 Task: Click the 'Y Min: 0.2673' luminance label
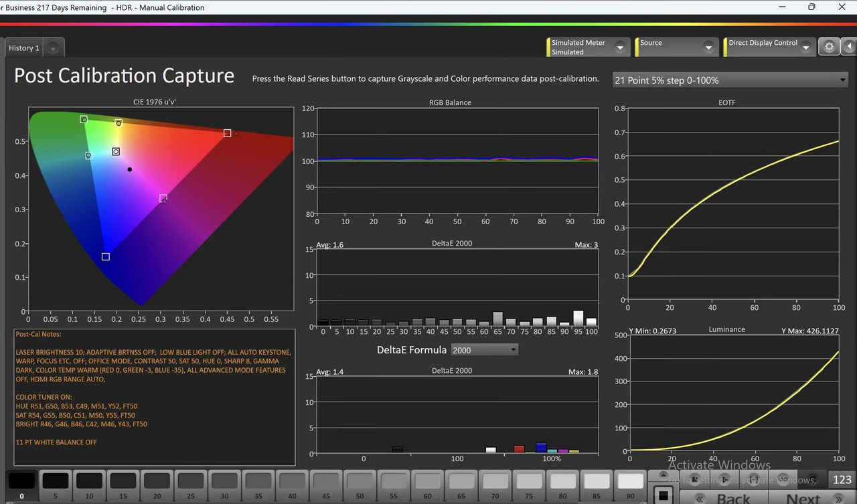tap(653, 331)
